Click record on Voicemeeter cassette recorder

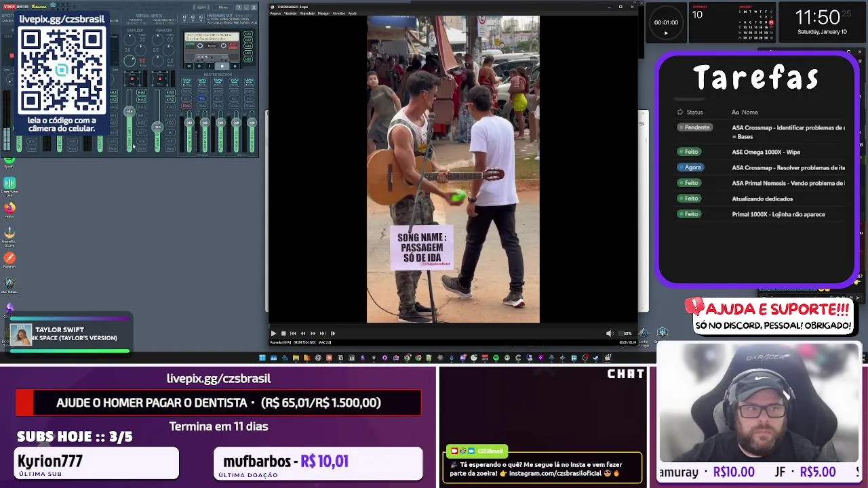(235, 66)
